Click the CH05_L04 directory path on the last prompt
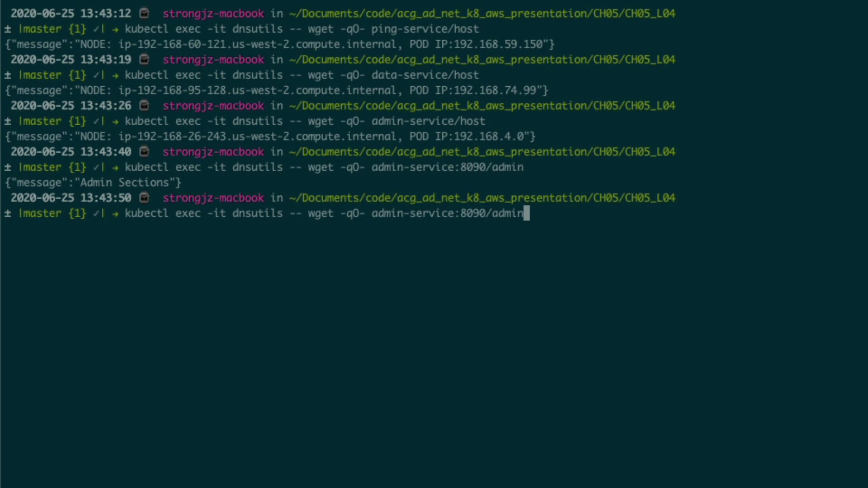Viewport: 868px width, 488px height. 650,198
